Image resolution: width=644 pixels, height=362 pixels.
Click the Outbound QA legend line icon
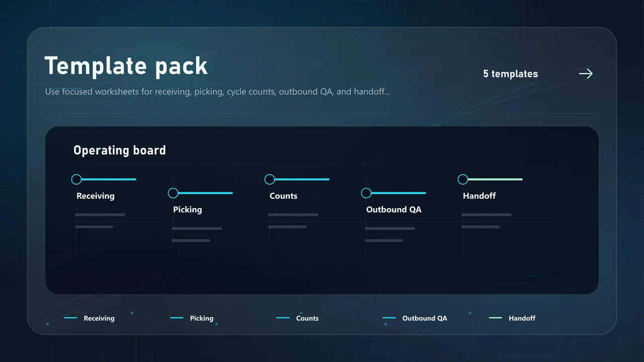pyautogui.click(x=389, y=318)
